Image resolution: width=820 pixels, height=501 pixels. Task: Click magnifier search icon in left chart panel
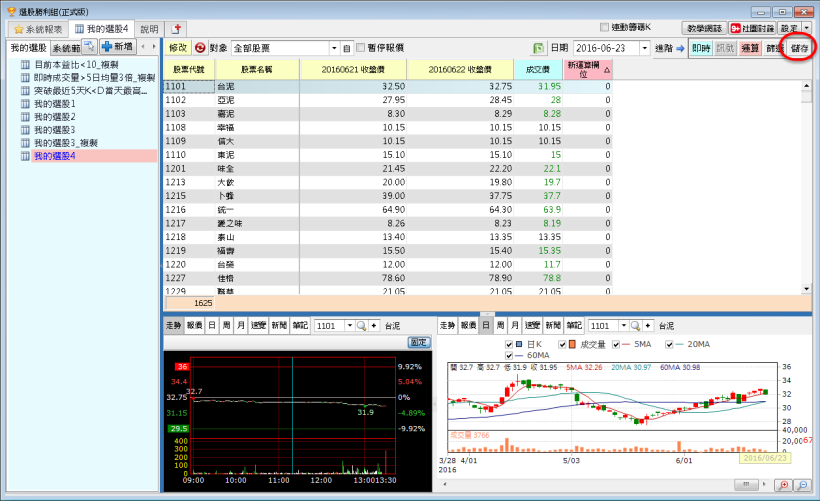coord(360,326)
